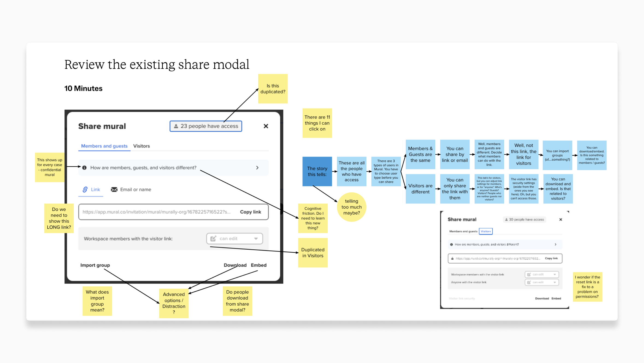Select 'Members & Guests are the same' note
Viewport: 644px width, 363px height.
click(420, 155)
